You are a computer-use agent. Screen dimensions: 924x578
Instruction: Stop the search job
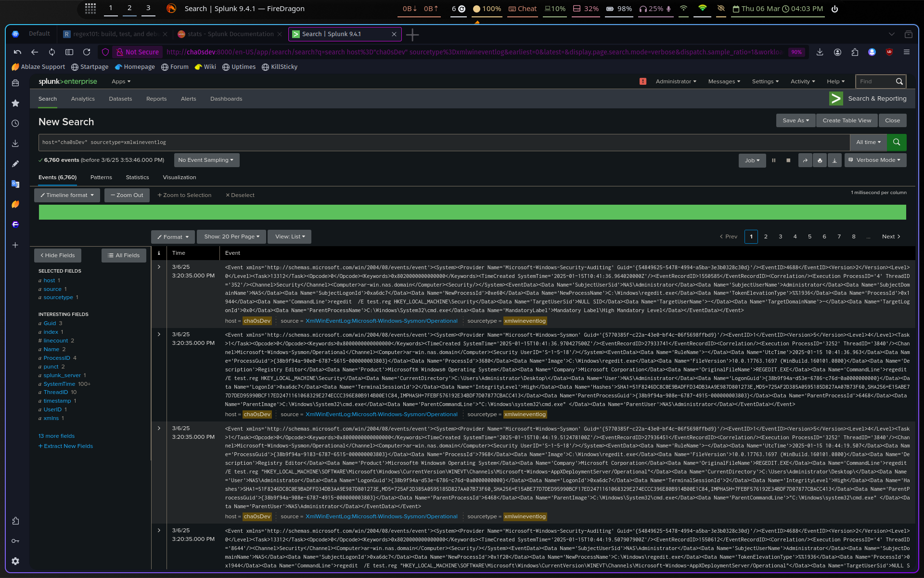pos(788,160)
